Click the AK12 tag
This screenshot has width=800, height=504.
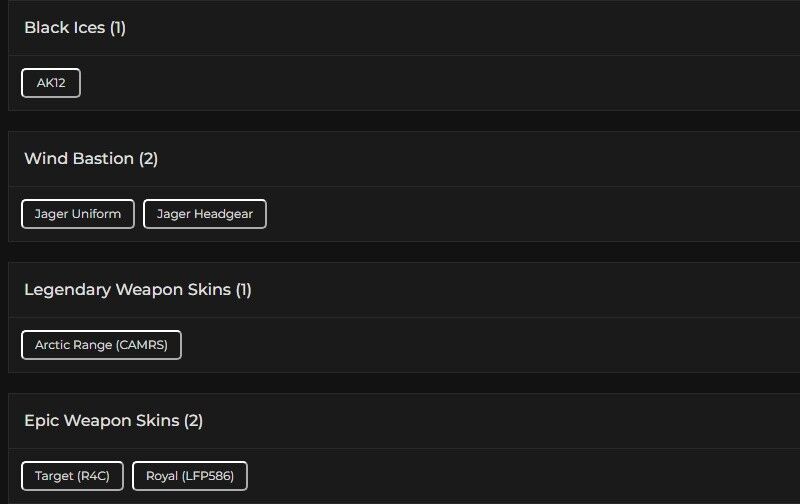click(x=51, y=83)
